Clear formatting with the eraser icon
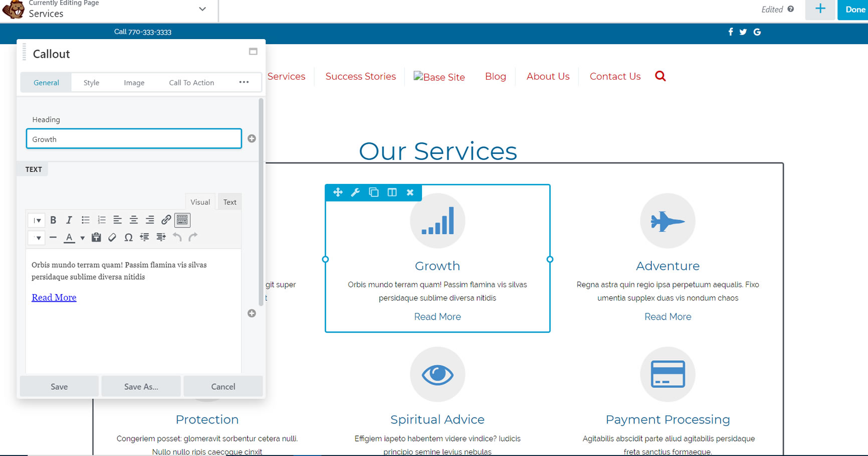The image size is (868, 456). click(112, 238)
